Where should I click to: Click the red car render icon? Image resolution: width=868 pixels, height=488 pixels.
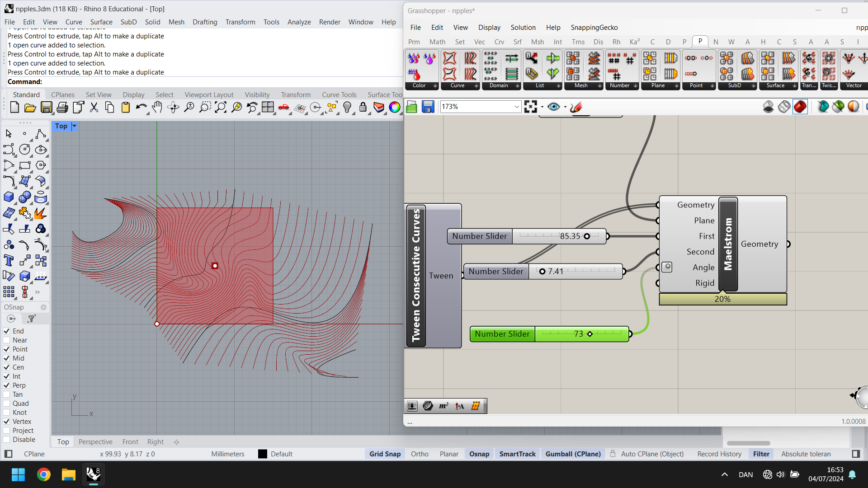tap(284, 108)
